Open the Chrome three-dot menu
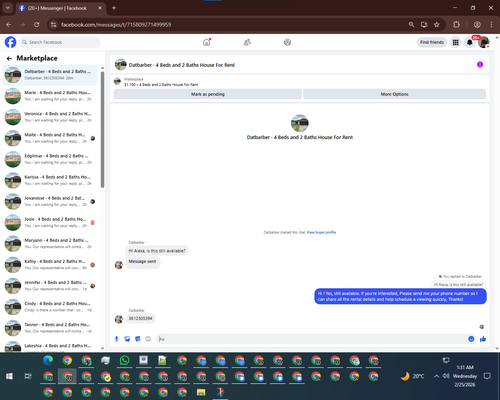This screenshot has width=500, height=400. click(491, 25)
